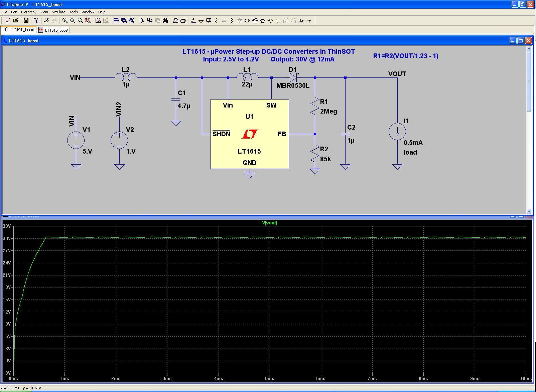Click the close all windows icon

point(132,21)
